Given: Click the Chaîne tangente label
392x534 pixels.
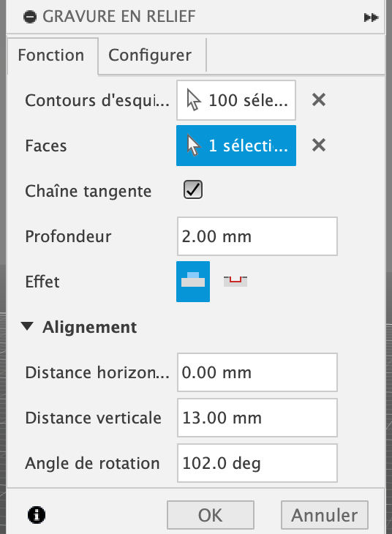Looking at the screenshot, I should coord(88,191).
